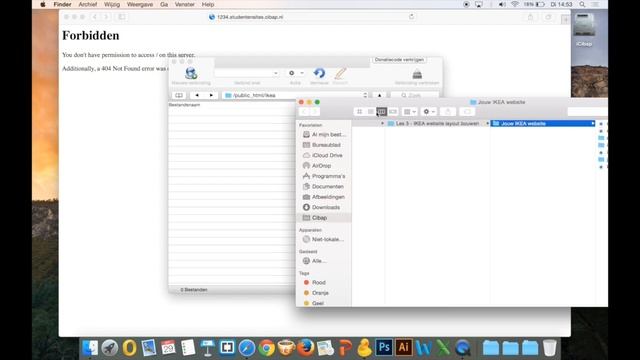Open 'Al mijn bestanden' in Finder sidebar
Screen dimensions: 640x360
click(x=324, y=134)
